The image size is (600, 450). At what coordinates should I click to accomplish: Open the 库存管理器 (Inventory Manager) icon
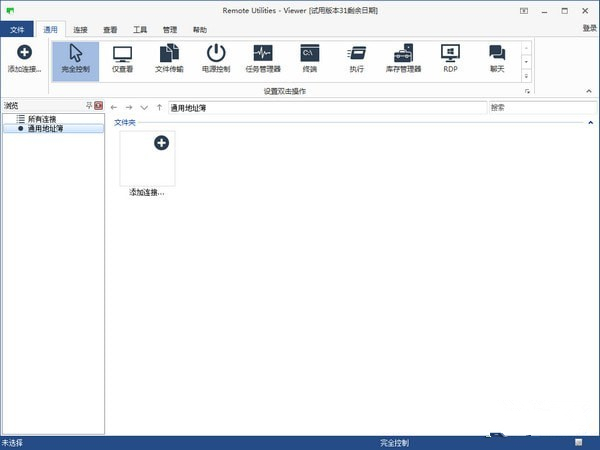click(x=403, y=59)
